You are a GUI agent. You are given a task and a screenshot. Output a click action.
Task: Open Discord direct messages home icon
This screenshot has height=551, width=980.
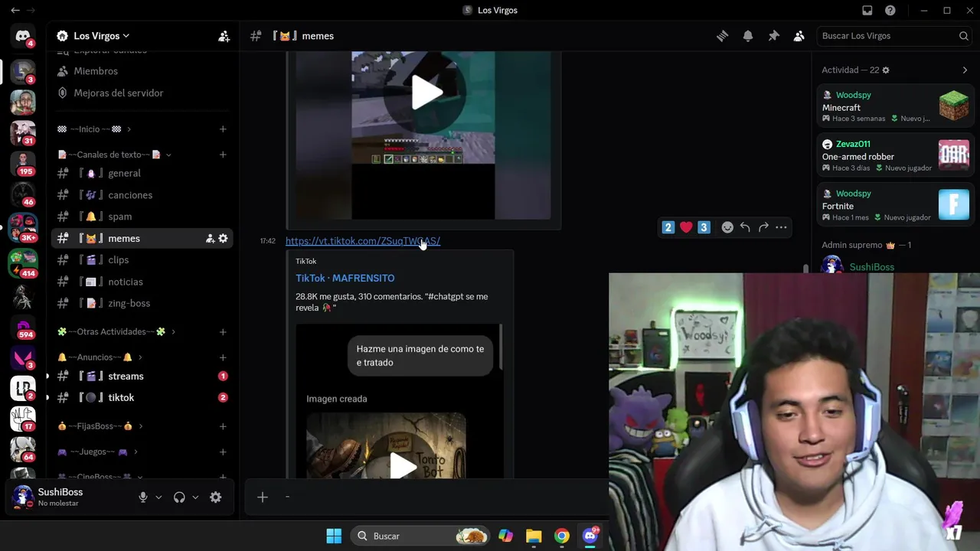23,36
